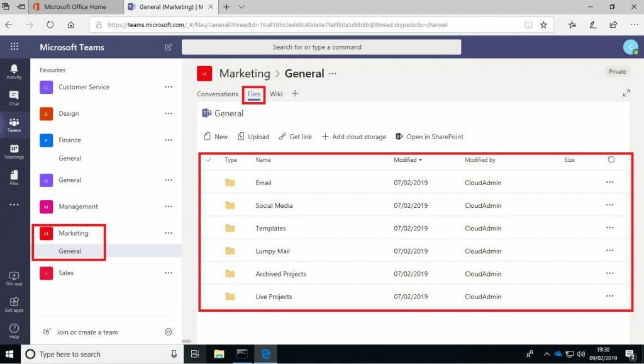This screenshot has height=364, width=644.
Task: Click the browser refresh icon
Action: (x=50, y=25)
